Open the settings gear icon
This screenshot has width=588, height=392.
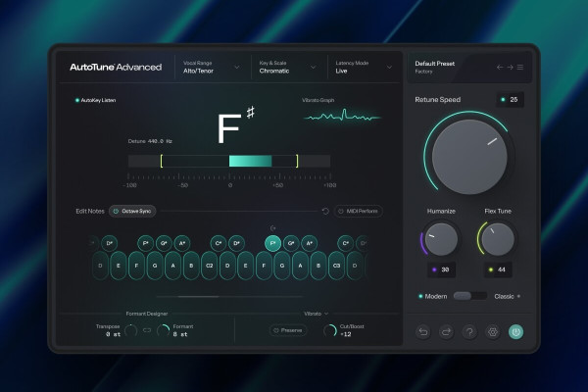(493, 332)
